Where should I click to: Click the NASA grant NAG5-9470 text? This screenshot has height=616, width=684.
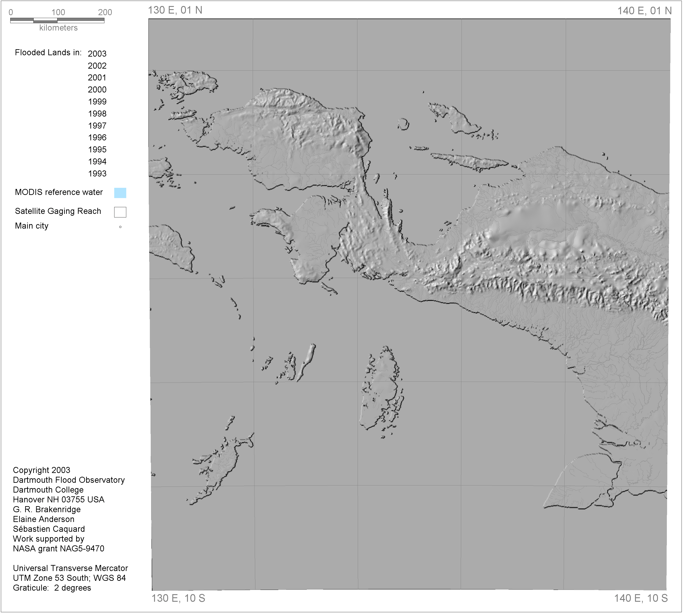coord(59,549)
